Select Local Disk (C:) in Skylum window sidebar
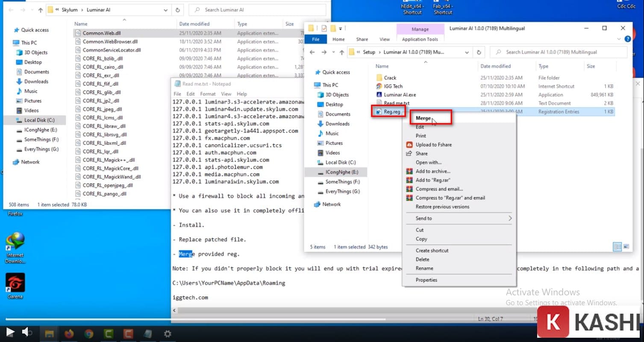644x342 pixels. 39,120
